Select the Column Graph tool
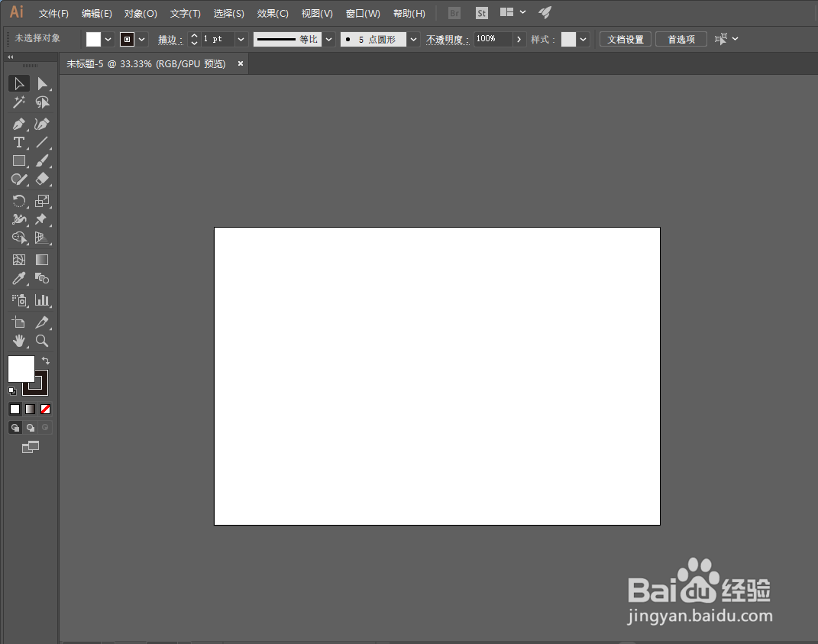The height and width of the screenshot is (644, 818). point(42,300)
